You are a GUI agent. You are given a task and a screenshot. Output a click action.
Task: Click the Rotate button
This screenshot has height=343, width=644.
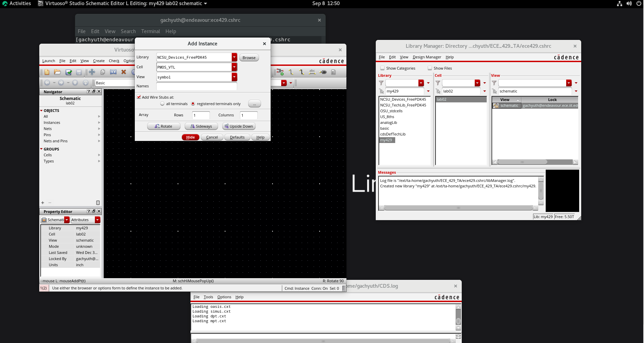pyautogui.click(x=163, y=126)
